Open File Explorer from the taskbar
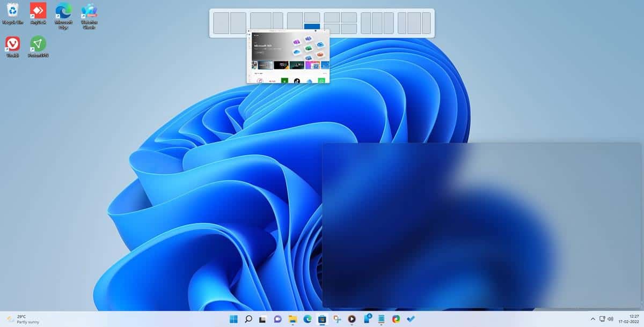 click(x=292, y=319)
